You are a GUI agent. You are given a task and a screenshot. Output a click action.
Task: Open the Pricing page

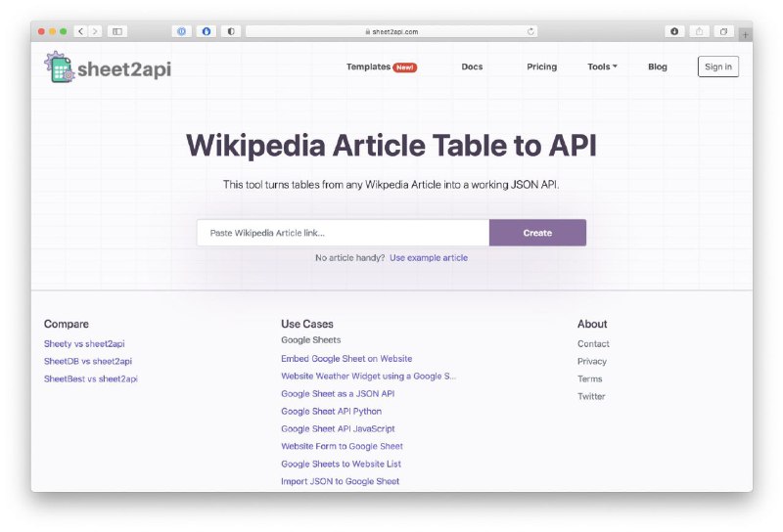pos(542,66)
